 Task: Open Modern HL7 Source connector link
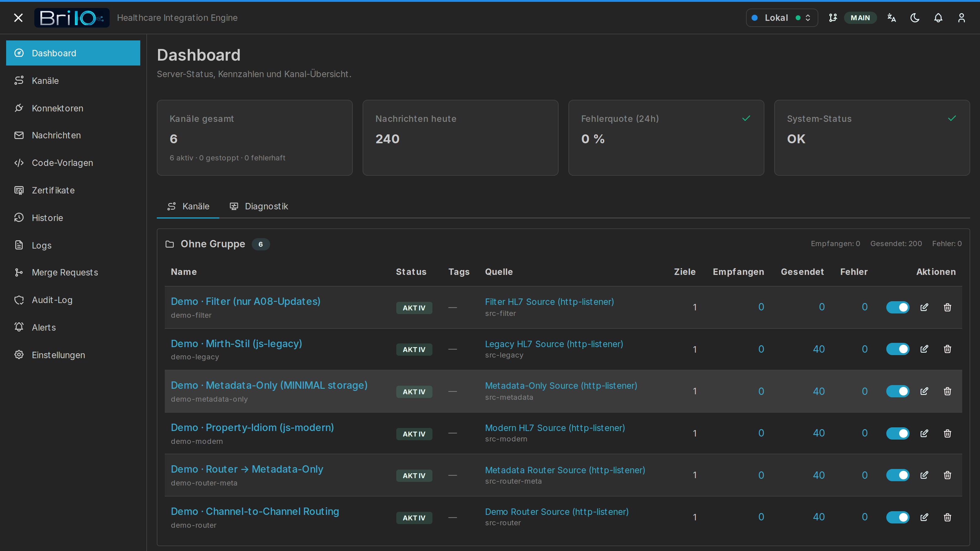[555, 428]
